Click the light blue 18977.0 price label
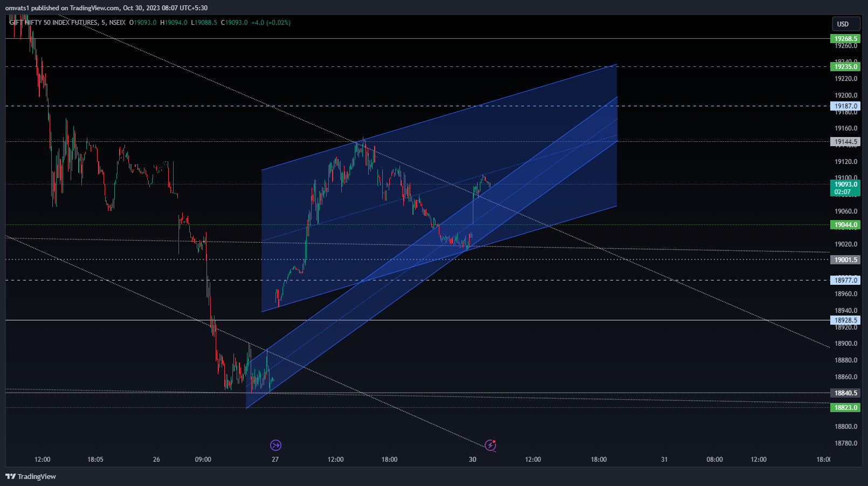Viewport: 868px width, 486px height. 845,280
